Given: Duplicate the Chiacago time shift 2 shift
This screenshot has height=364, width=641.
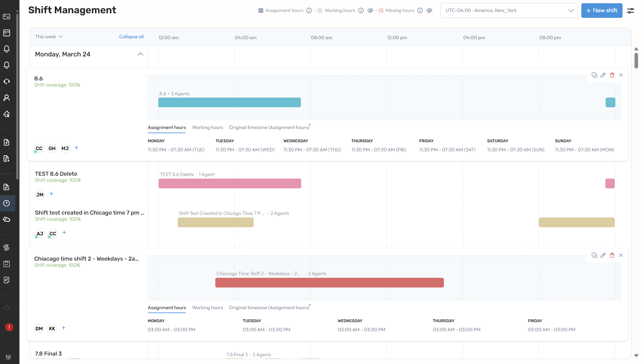Looking at the screenshot, I should pos(594,255).
